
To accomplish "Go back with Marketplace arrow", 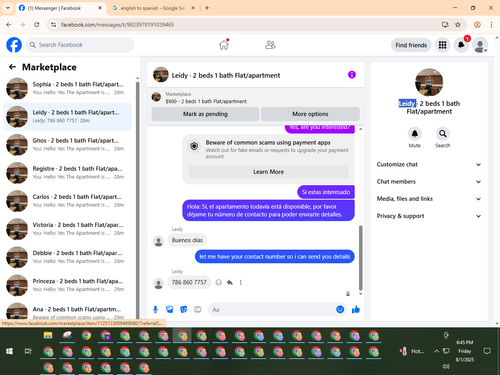I will point(12,67).
